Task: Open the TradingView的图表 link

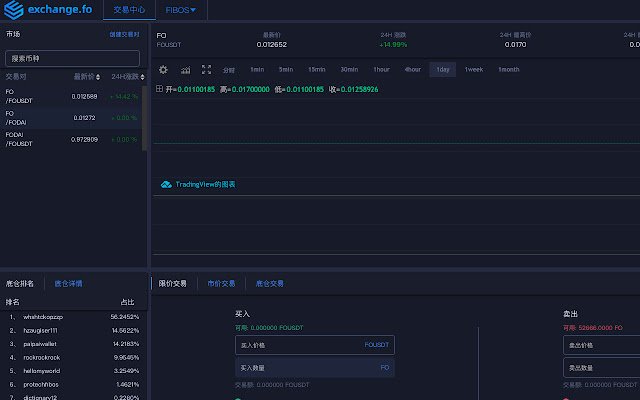Action: pos(205,184)
